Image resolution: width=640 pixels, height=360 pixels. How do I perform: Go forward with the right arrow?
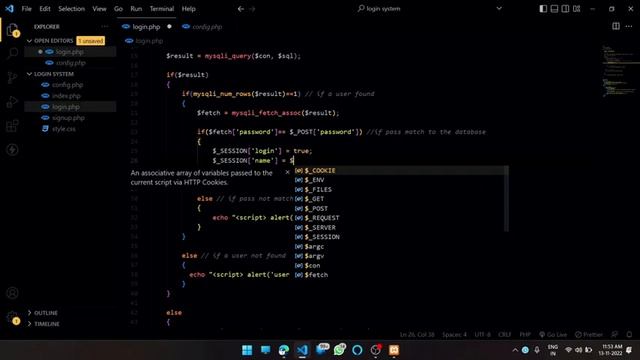252,9
